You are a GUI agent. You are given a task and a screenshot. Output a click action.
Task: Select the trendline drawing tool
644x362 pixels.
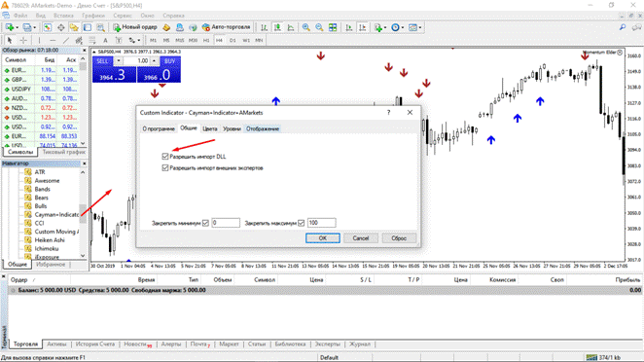[x=66, y=40]
